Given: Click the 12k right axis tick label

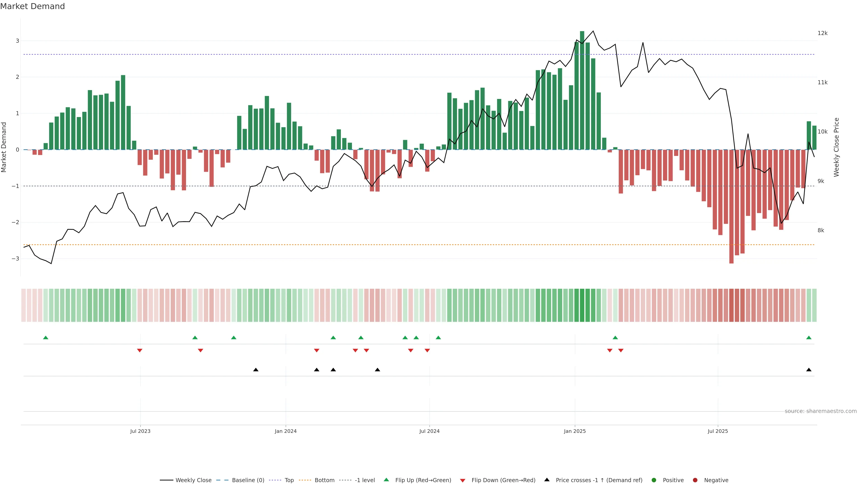Looking at the screenshot, I should click(822, 33).
